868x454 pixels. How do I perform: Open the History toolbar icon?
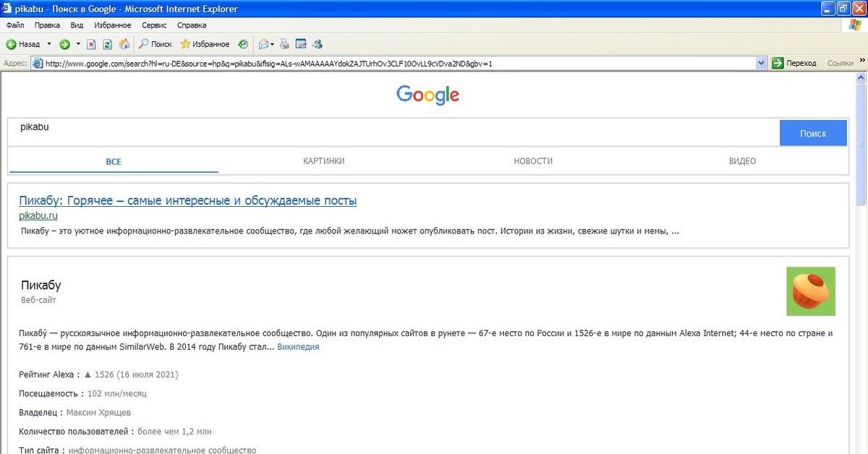point(243,44)
